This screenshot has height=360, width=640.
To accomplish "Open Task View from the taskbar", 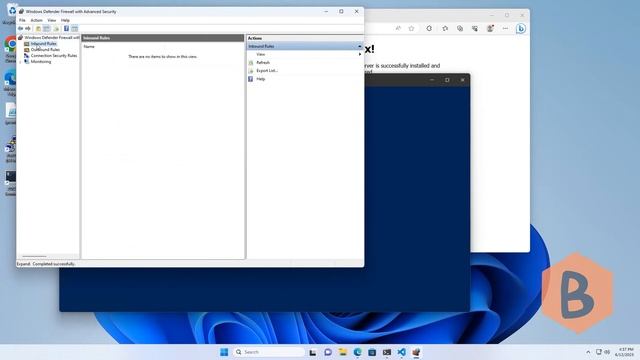I will 313,352.
